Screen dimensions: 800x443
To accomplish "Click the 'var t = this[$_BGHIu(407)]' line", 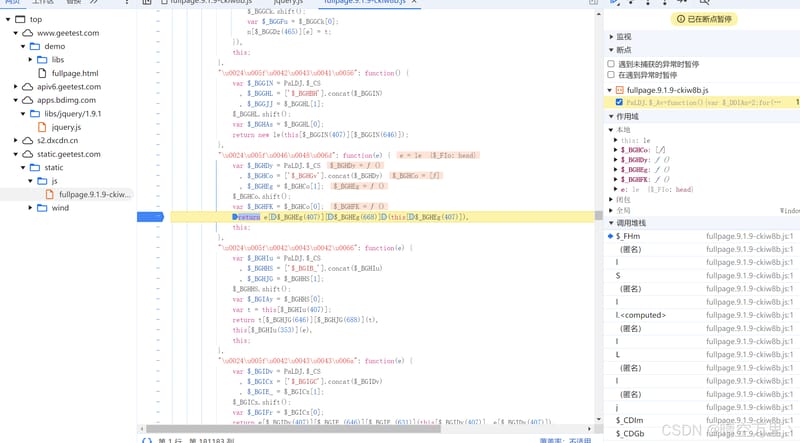I will tap(282, 310).
